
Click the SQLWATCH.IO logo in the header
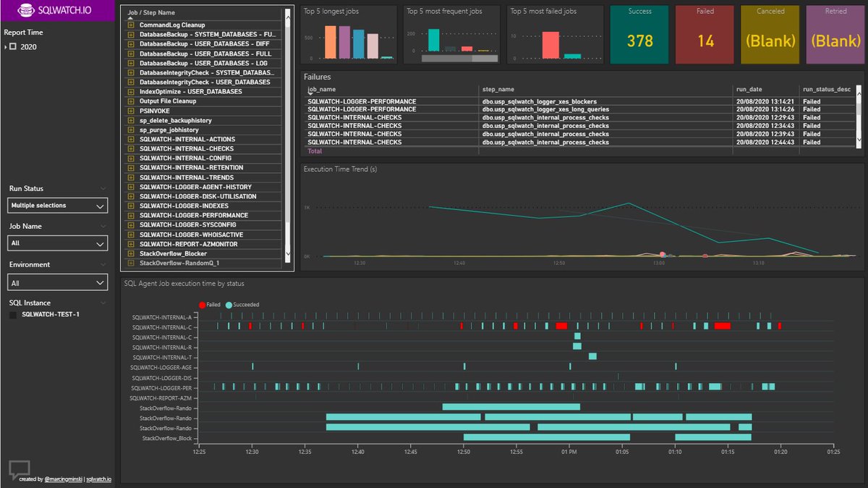[56, 10]
